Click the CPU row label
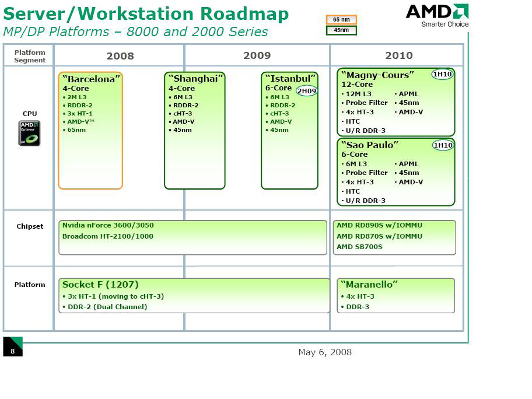Image resolution: width=532 pixels, height=399 pixels. [30, 114]
